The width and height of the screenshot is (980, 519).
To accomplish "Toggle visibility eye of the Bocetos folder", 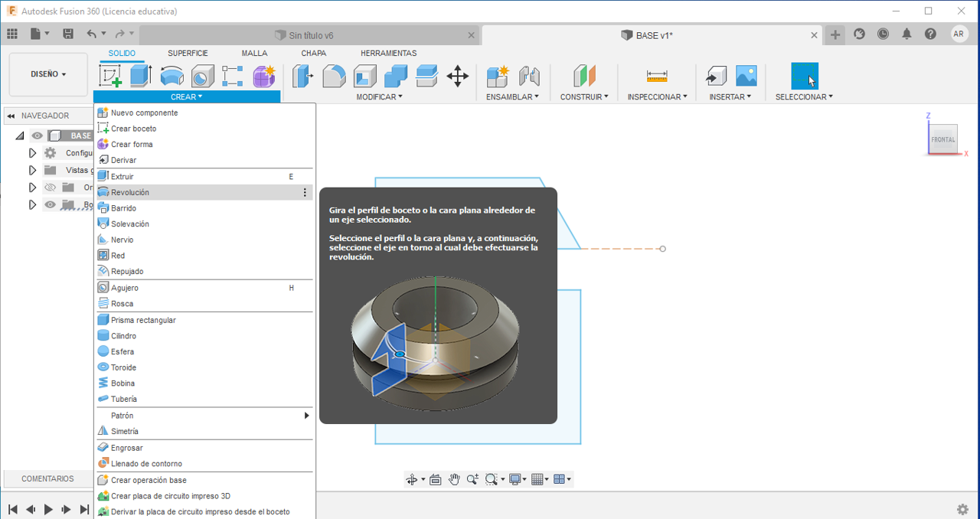I will [x=51, y=204].
